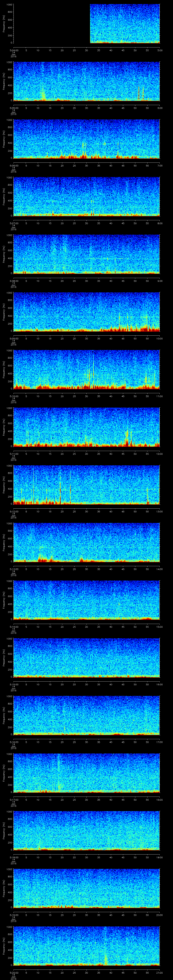Click the last spectrogram starting at 5:20:00
The image size is (173, 980).
[87, 946]
